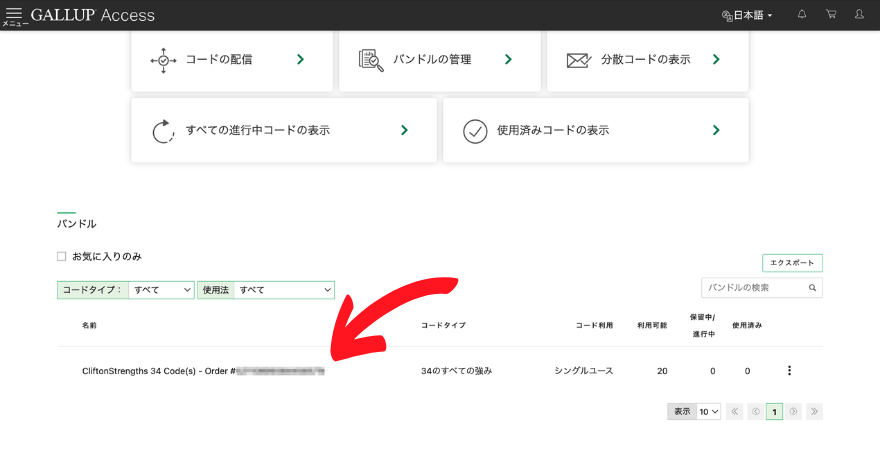Open the hamburger menu
This screenshot has height=450, width=880.
(x=13, y=13)
